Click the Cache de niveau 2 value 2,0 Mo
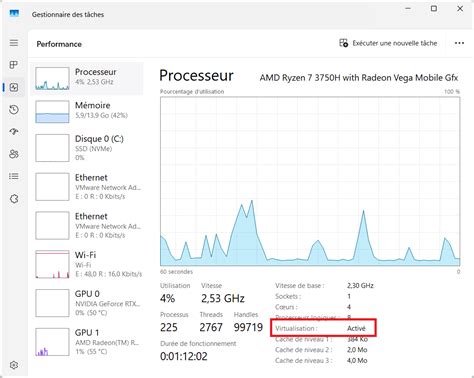 pyautogui.click(x=357, y=350)
